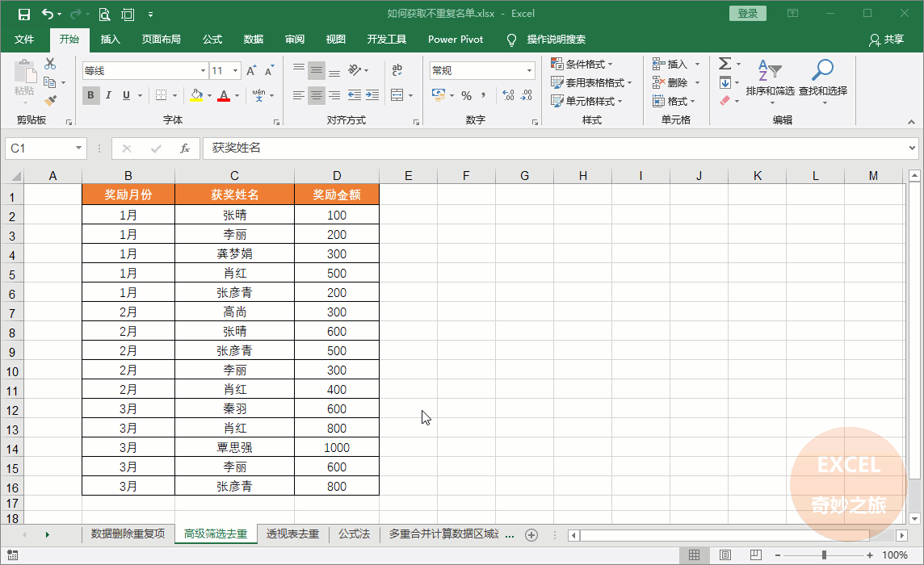
Task: Open Format as Table (套用表格格式) menu
Action: click(x=591, y=82)
